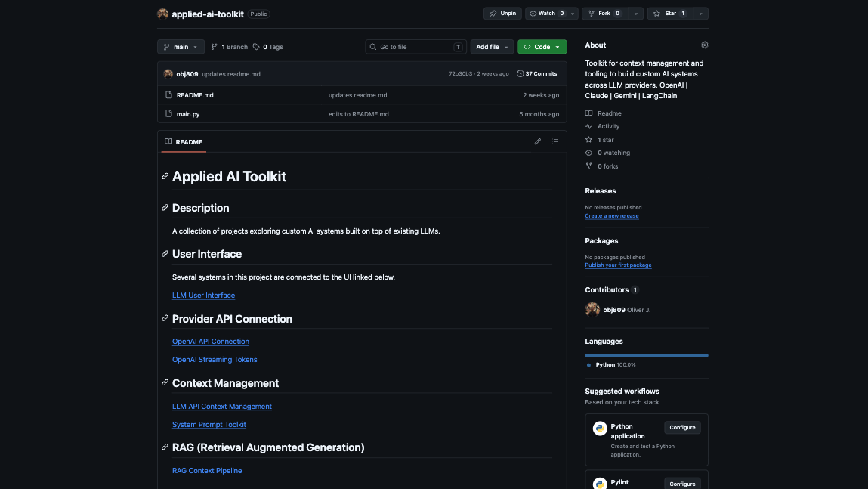
Task: Open the OpenAI Streaming Tokens link
Action: (x=215, y=360)
